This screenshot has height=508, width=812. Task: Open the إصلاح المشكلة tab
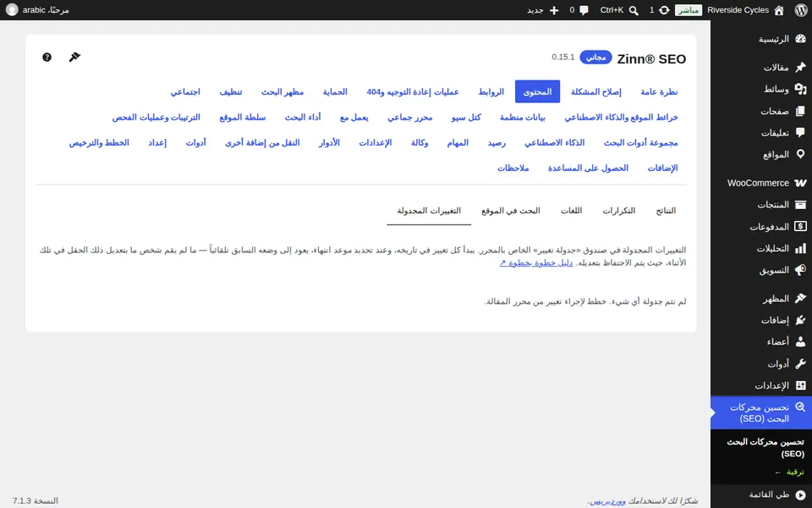596,91
